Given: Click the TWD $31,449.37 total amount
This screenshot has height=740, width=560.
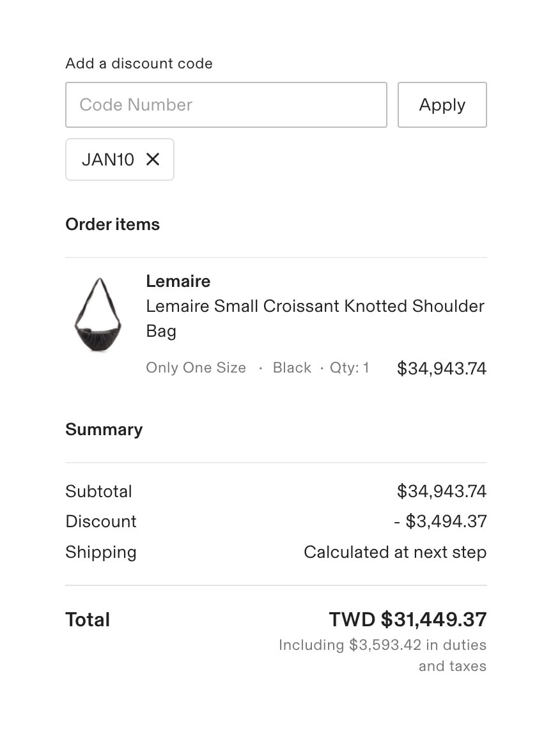Looking at the screenshot, I should coord(407,619).
